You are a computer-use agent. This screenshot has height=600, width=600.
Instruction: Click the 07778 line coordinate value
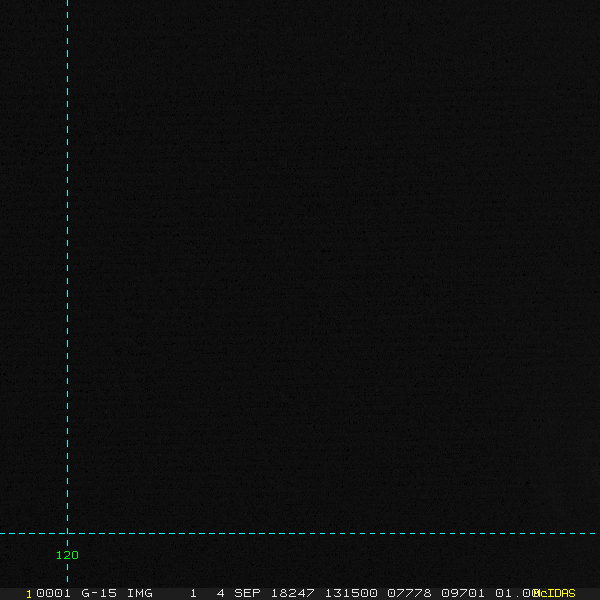coord(409,593)
